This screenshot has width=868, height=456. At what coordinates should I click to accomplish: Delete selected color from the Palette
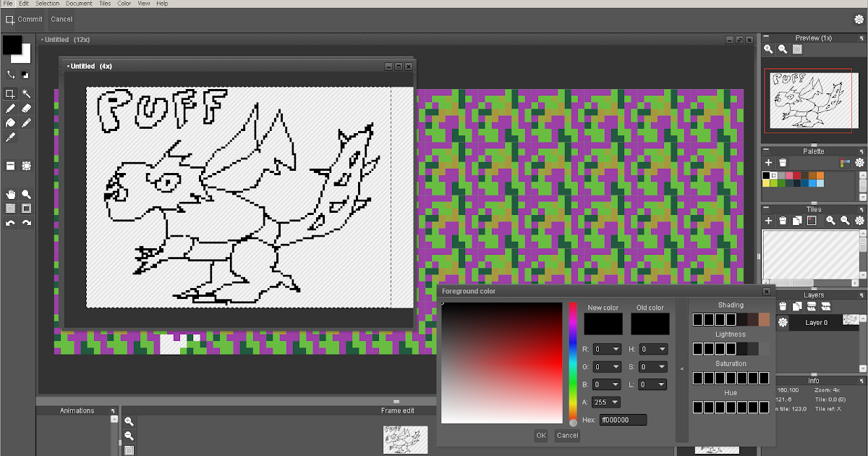click(x=783, y=163)
